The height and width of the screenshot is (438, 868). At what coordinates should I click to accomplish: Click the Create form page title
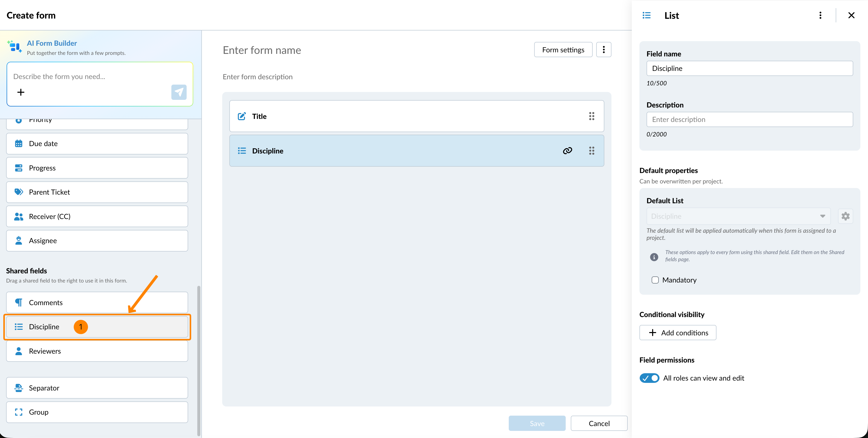[x=31, y=15]
